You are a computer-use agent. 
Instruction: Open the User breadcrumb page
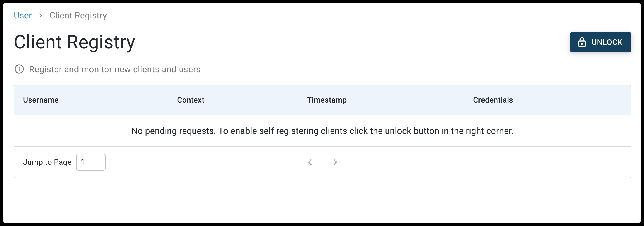click(23, 15)
